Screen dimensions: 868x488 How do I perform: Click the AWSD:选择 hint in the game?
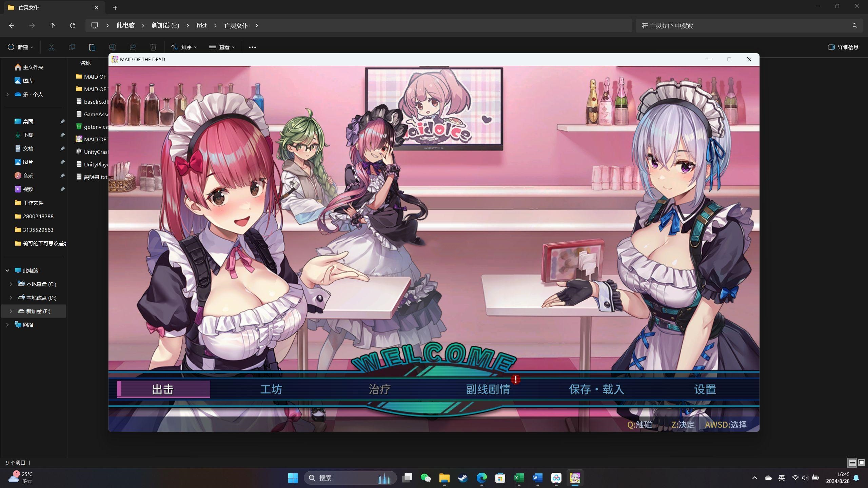tap(726, 425)
